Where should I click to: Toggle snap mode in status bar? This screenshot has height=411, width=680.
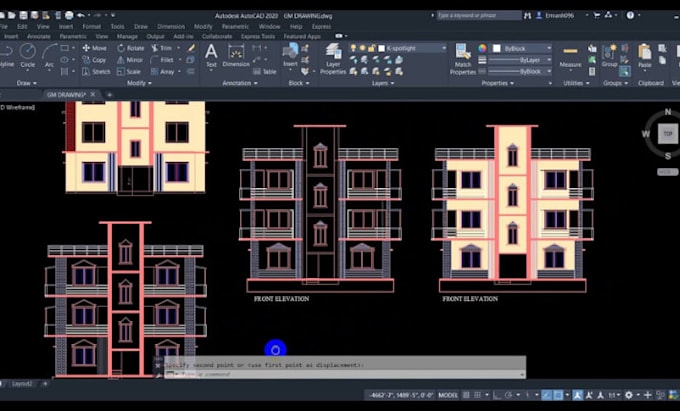478,395
